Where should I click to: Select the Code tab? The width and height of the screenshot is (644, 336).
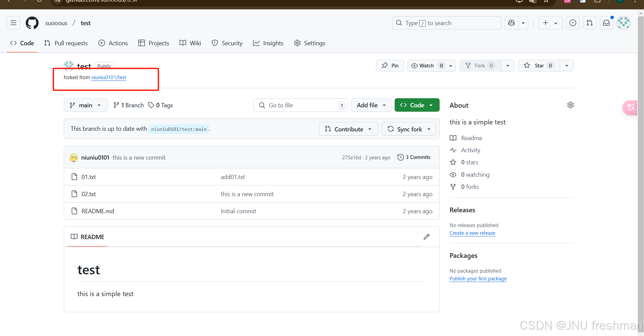pos(22,43)
